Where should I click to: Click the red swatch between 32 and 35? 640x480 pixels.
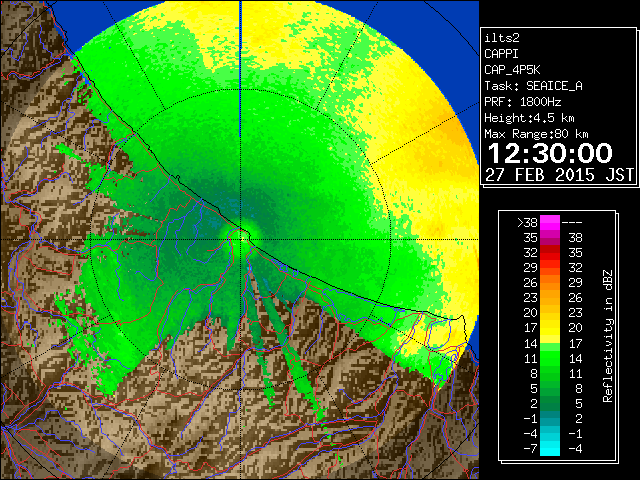click(550, 253)
